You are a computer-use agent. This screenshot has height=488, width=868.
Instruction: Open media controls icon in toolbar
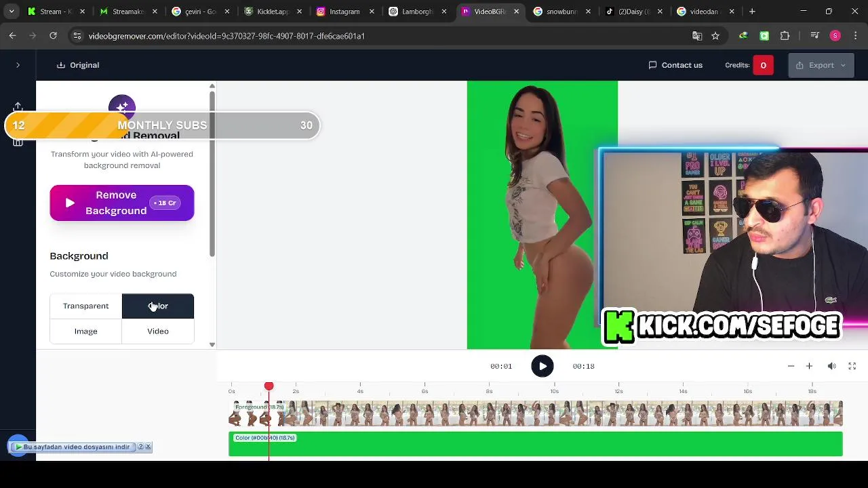(814, 36)
